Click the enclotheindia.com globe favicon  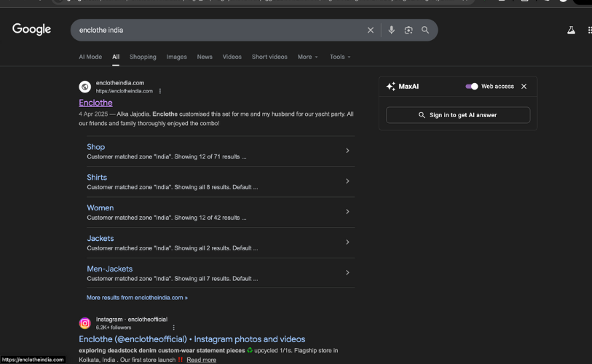85,87
